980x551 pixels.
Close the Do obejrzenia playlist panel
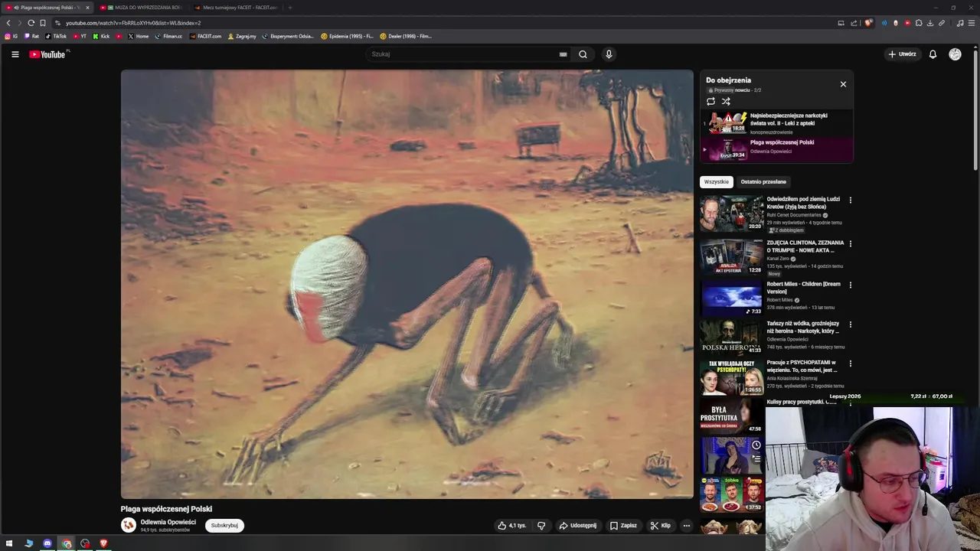pos(843,84)
